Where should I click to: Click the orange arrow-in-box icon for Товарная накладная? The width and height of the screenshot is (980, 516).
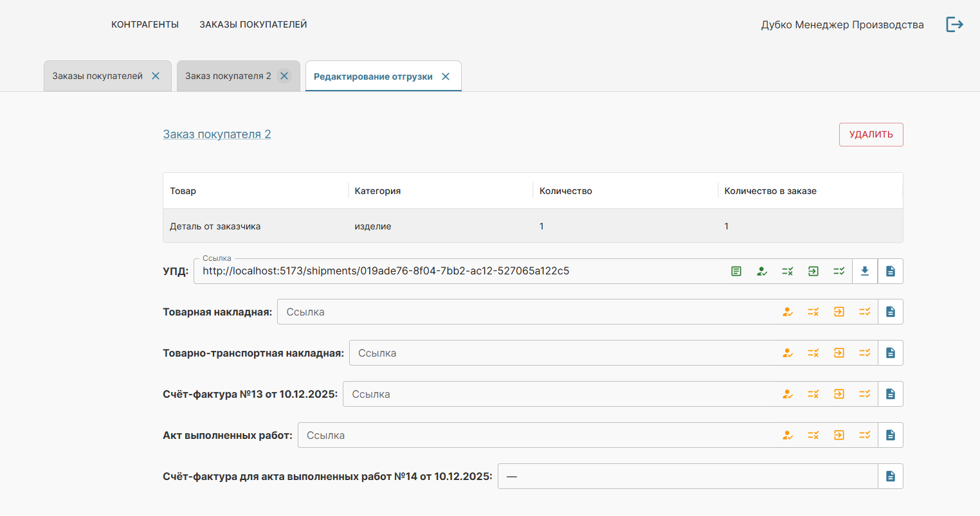pyautogui.click(x=839, y=312)
